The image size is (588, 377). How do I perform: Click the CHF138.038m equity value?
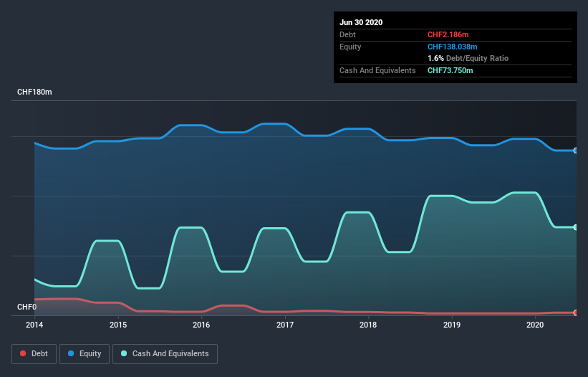(452, 47)
